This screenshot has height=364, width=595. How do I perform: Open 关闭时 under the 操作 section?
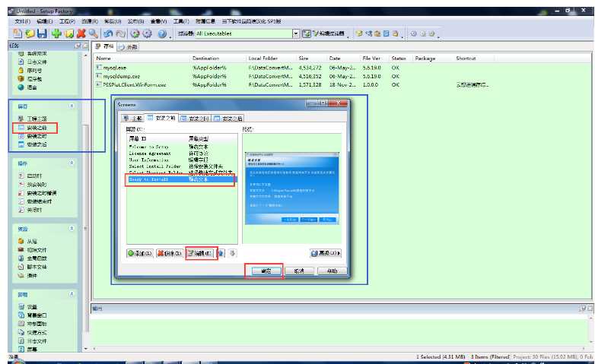click(x=30, y=210)
